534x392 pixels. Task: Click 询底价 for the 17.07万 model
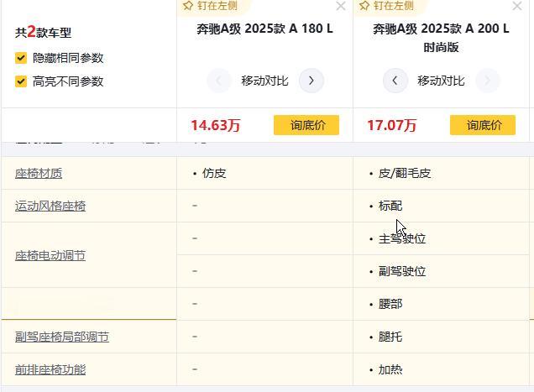483,125
